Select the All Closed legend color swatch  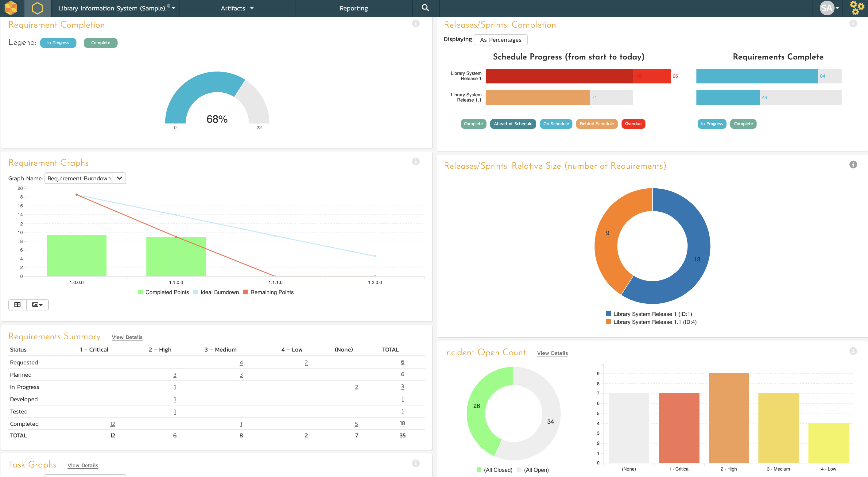pos(479,470)
